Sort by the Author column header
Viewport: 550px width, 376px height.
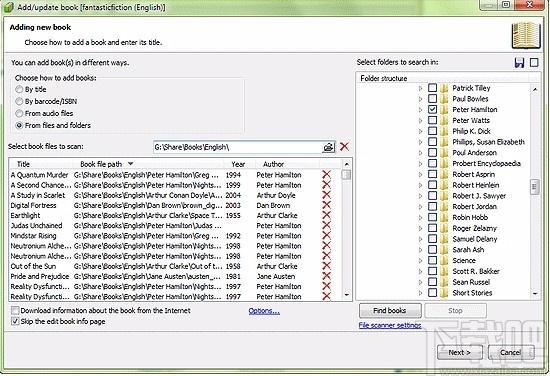coord(286,164)
